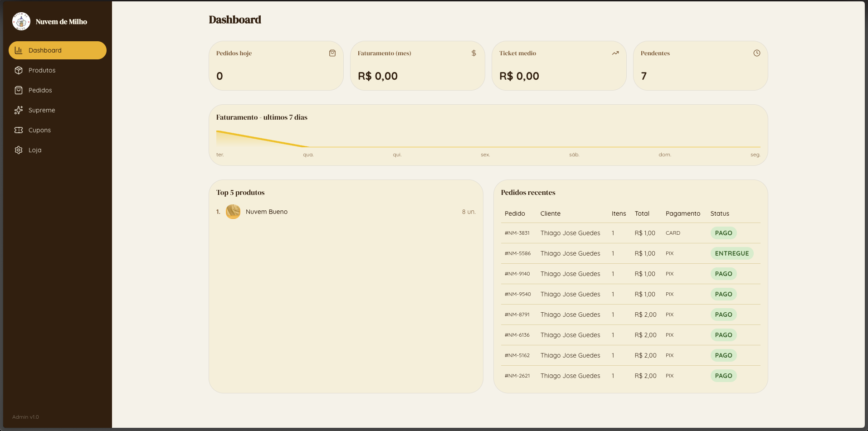The image size is (868, 431).
Task: Click the clock icon on Pendentes card
Action: [757, 53]
